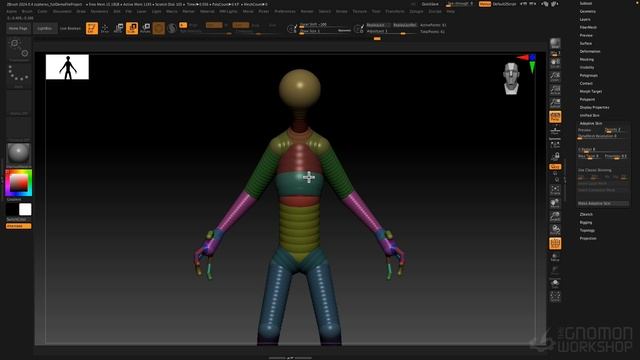Screen dimensions: 640x360
Task: Open the Zplugin menu
Action: (x=416, y=11)
